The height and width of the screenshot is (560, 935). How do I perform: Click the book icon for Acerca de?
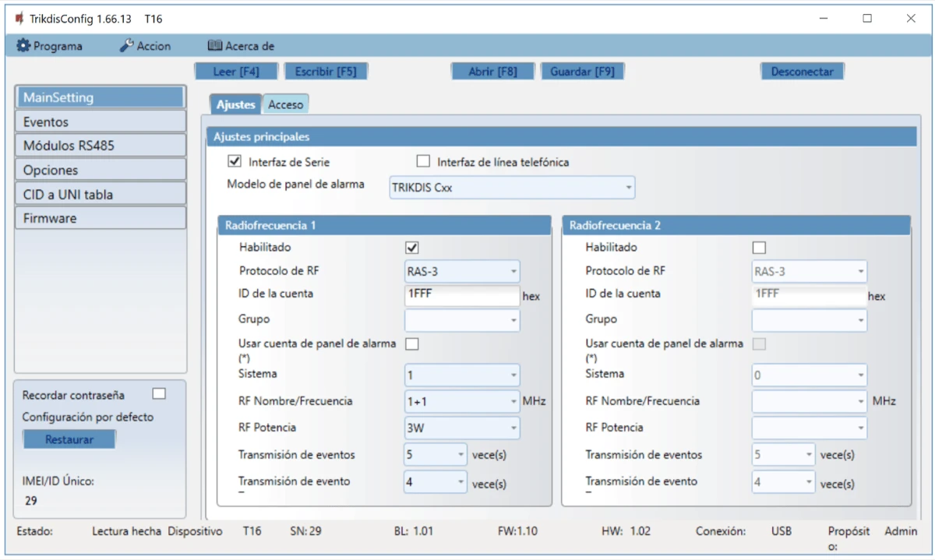click(x=215, y=46)
